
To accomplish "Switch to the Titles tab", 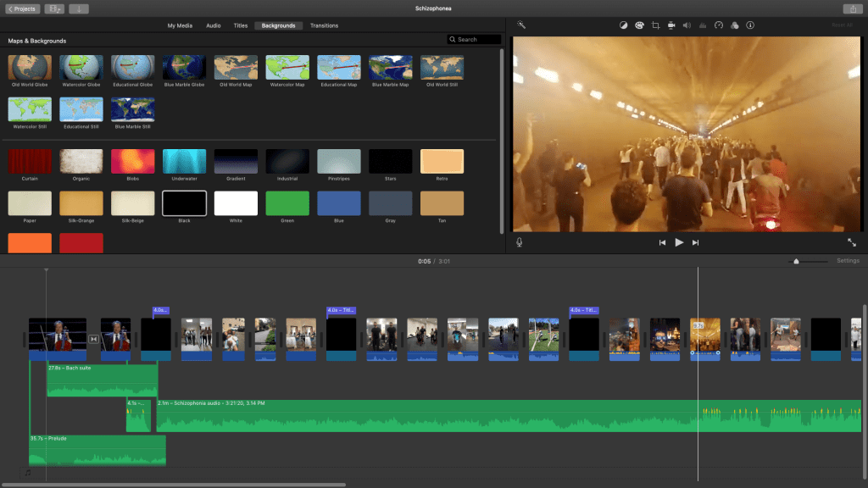I will click(x=241, y=25).
